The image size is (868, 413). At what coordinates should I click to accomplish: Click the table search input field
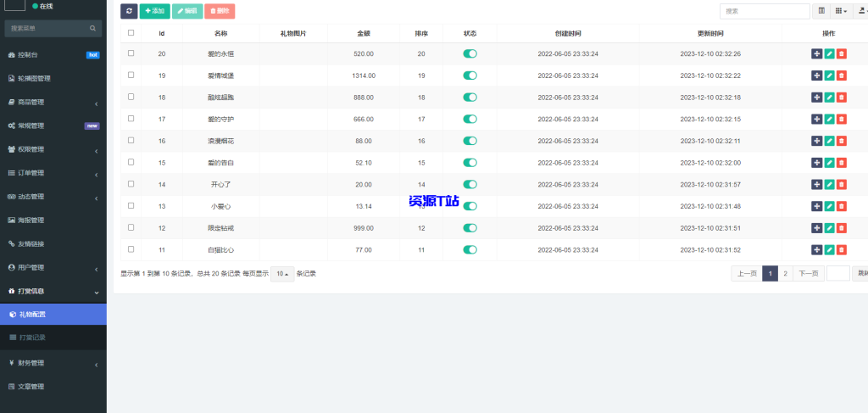pyautogui.click(x=764, y=11)
